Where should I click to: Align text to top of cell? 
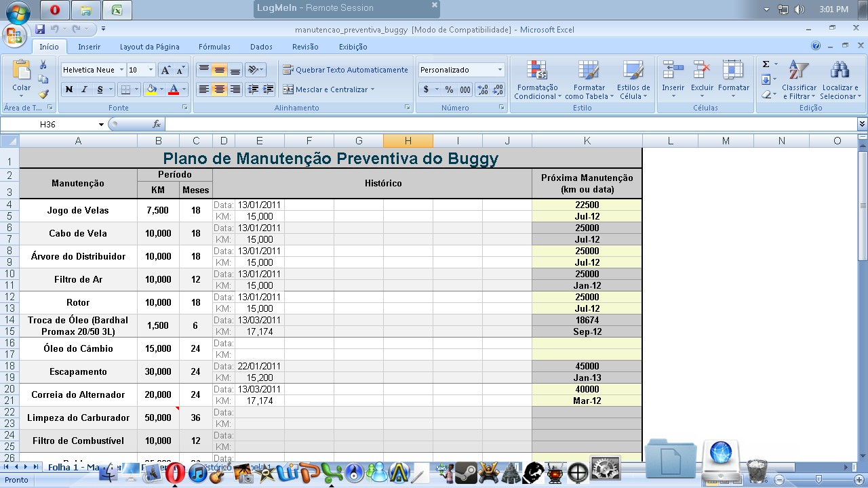(203, 70)
